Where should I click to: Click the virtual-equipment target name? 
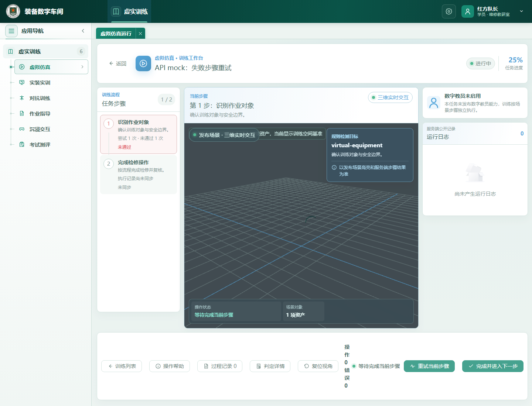coord(357,145)
